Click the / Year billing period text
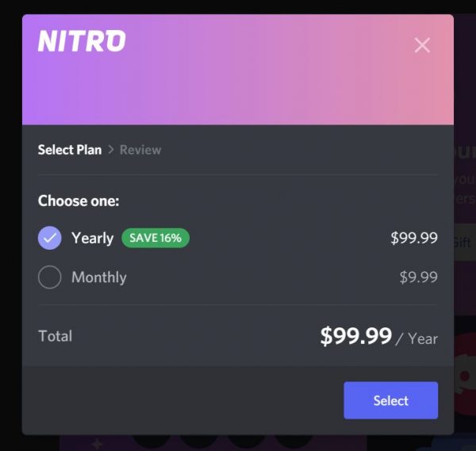Screen dimensions: 476x451 point(417,338)
